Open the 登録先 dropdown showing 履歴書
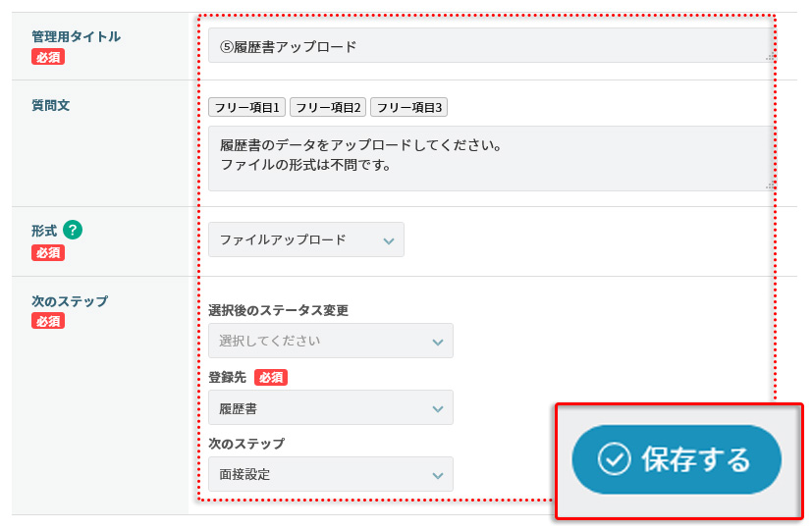 pyautogui.click(x=331, y=407)
